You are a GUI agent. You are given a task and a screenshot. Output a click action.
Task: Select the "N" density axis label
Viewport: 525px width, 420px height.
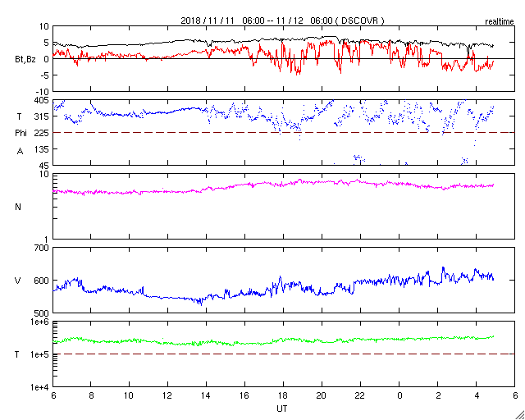pyautogui.click(x=18, y=207)
